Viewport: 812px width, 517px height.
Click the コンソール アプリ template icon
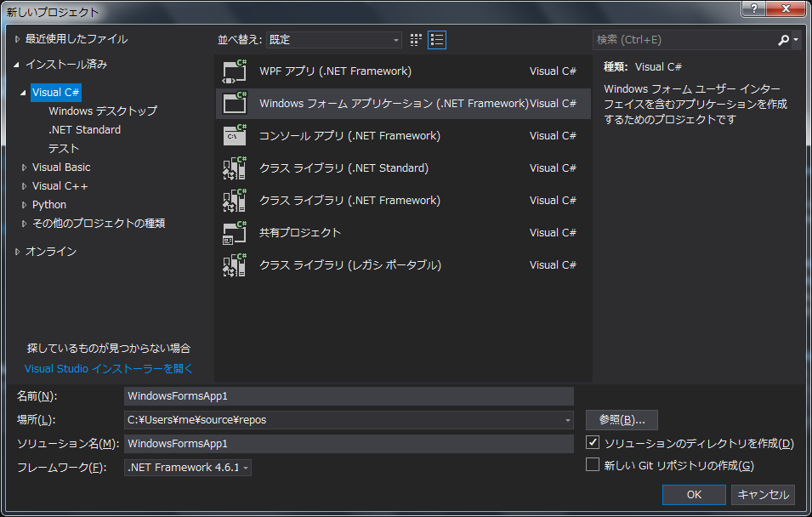pyautogui.click(x=235, y=136)
